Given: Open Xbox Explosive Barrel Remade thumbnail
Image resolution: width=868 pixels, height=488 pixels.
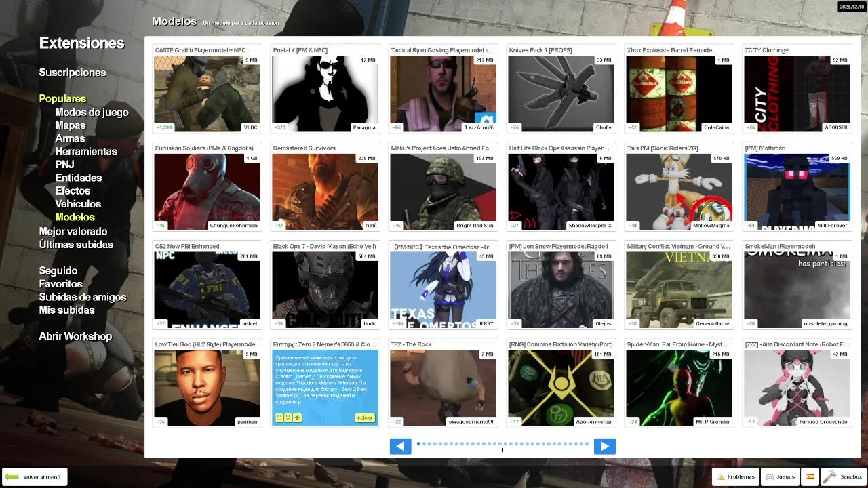Looking at the screenshot, I should coord(679,94).
